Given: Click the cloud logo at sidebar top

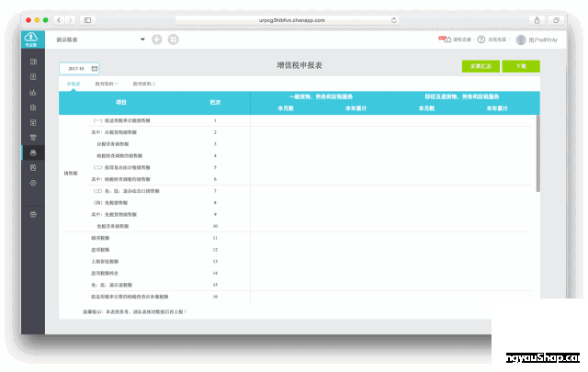Looking at the screenshot, I should 31,39.
